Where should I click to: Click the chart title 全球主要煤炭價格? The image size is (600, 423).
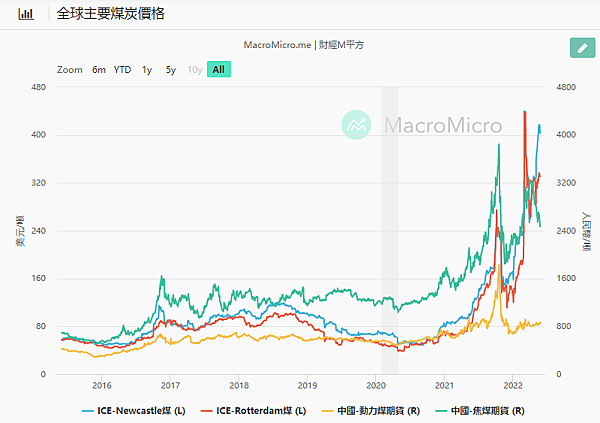pyautogui.click(x=112, y=14)
